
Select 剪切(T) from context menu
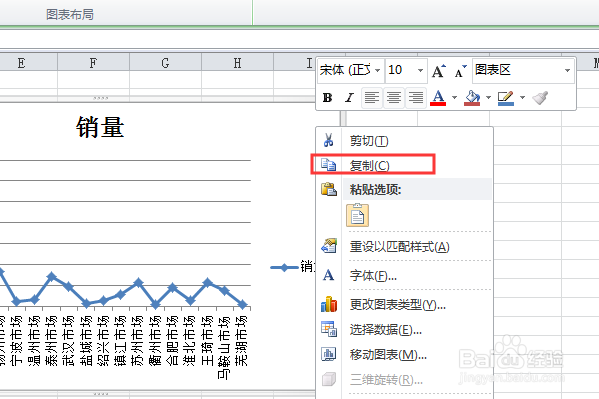point(405,141)
